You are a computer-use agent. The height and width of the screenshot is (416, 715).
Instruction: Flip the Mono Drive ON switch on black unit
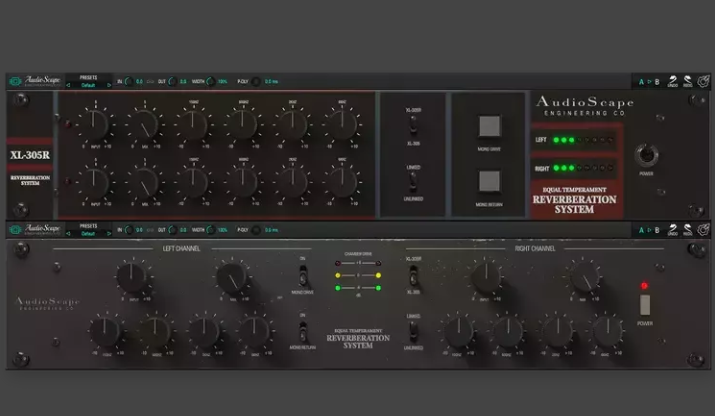(x=302, y=275)
